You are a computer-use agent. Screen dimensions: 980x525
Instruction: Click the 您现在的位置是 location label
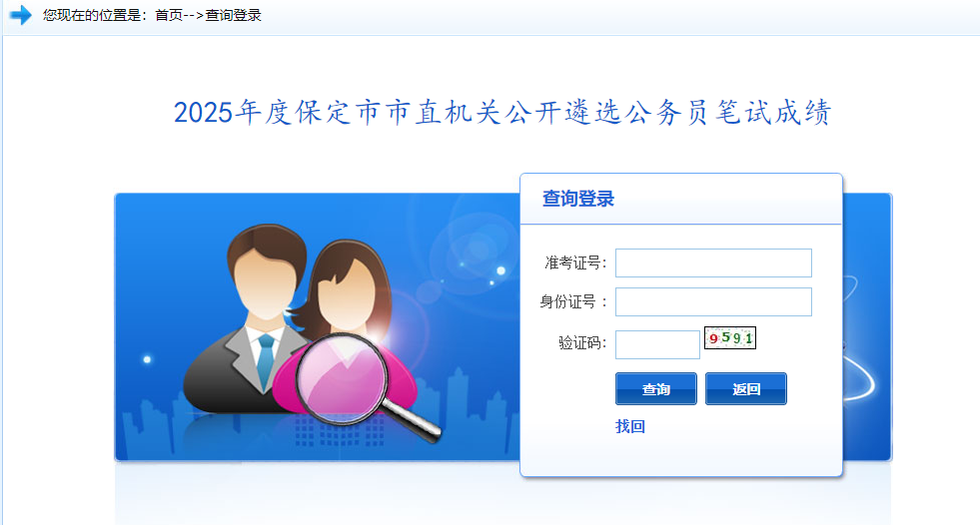pos(91,15)
